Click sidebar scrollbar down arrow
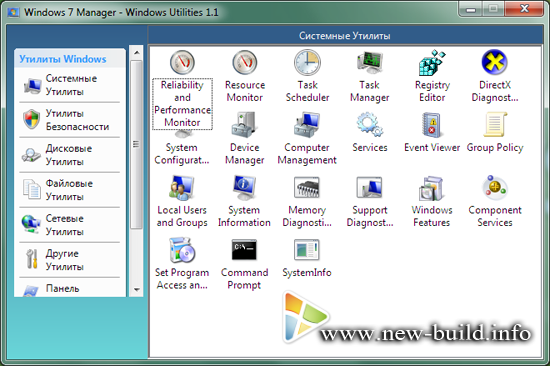This screenshot has width=550, height=366. coord(136,290)
